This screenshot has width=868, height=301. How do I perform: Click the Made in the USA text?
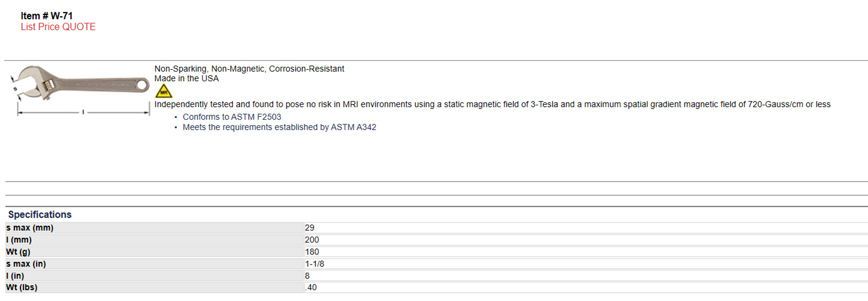[186, 78]
